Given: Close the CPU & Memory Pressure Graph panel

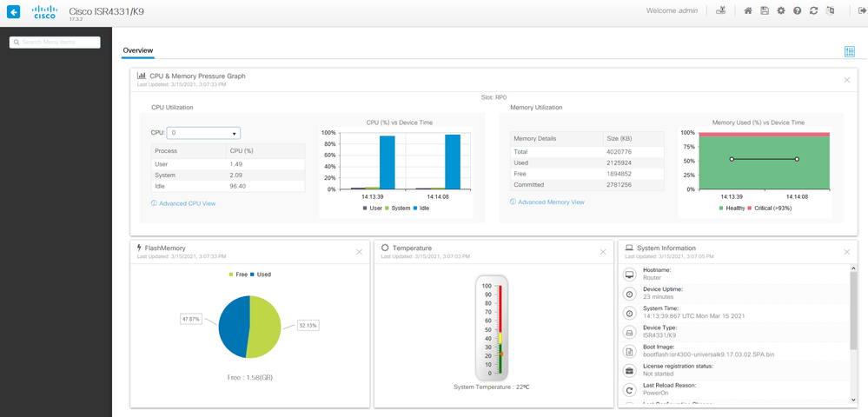Looking at the screenshot, I should pyautogui.click(x=847, y=80).
